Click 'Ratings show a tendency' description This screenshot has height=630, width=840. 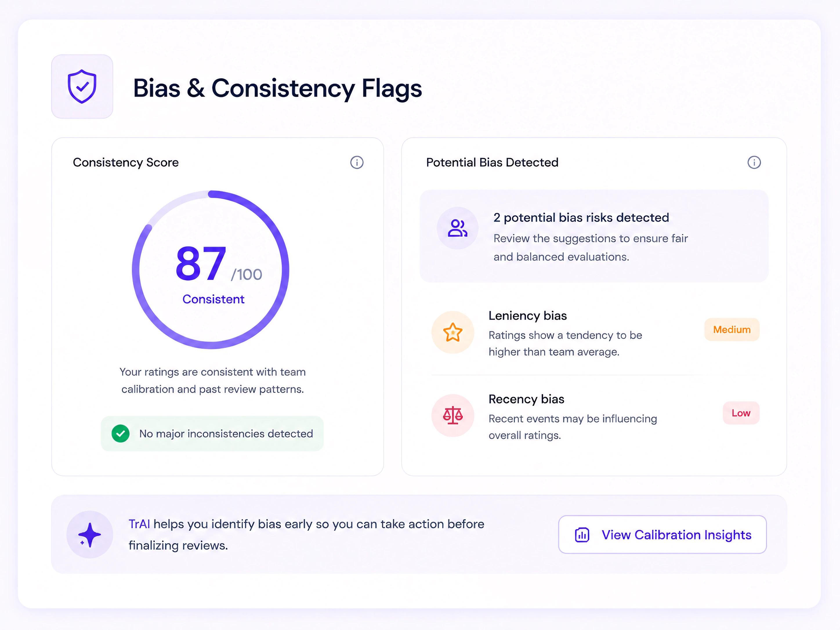click(565, 344)
